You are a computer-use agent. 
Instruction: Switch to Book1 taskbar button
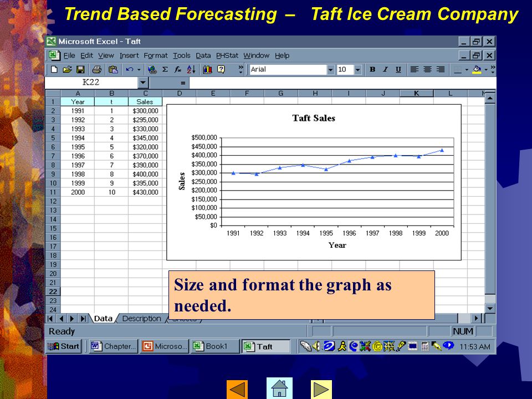(214, 346)
